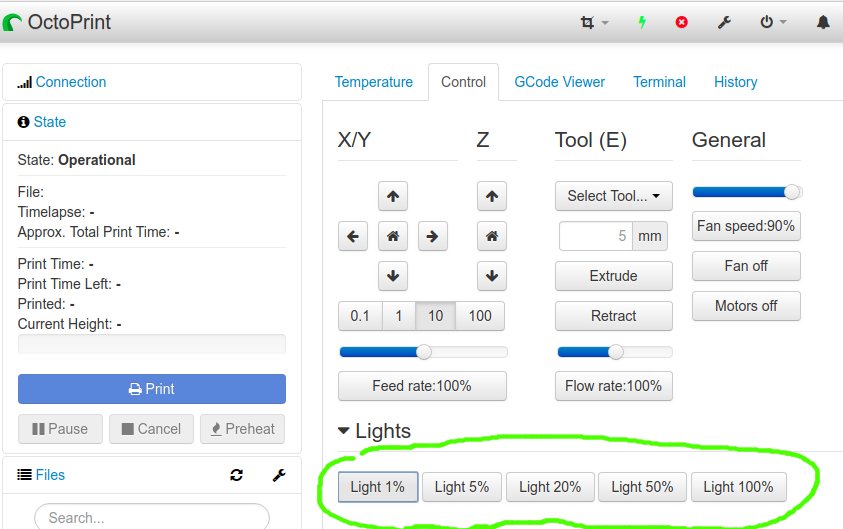Apply Feed rate:100% button
Viewport: 843px width, 529px height.
click(422, 386)
